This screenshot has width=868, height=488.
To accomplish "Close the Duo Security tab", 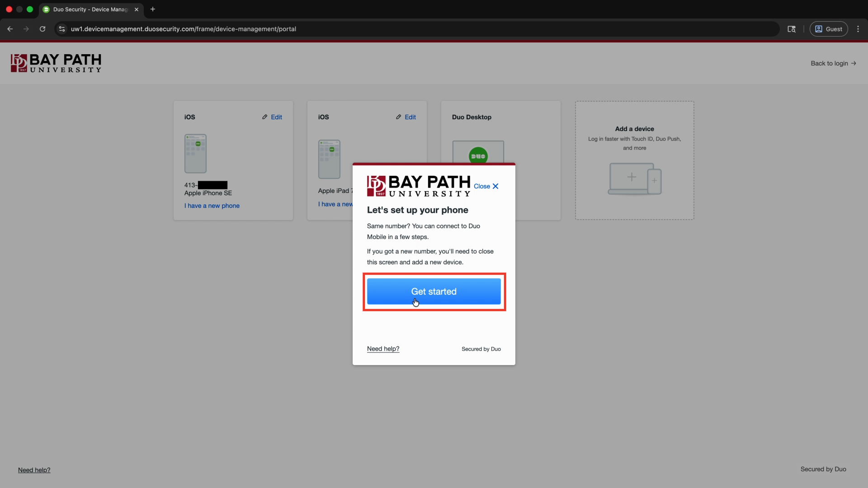I will click(137, 9).
